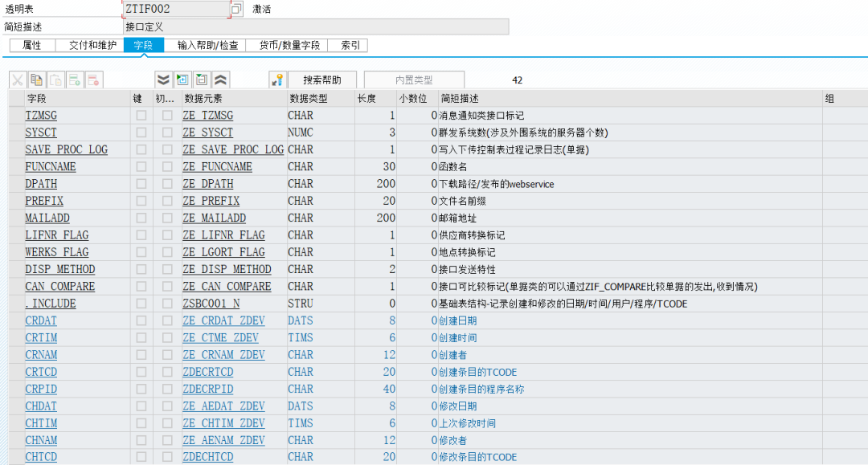Click the Delete Row icon
Image resolution: width=868 pixels, height=465 pixels.
point(93,80)
